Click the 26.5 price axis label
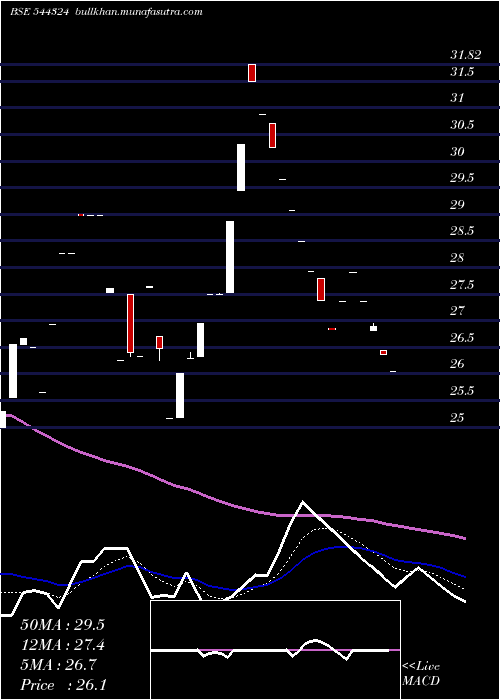 click(462, 338)
